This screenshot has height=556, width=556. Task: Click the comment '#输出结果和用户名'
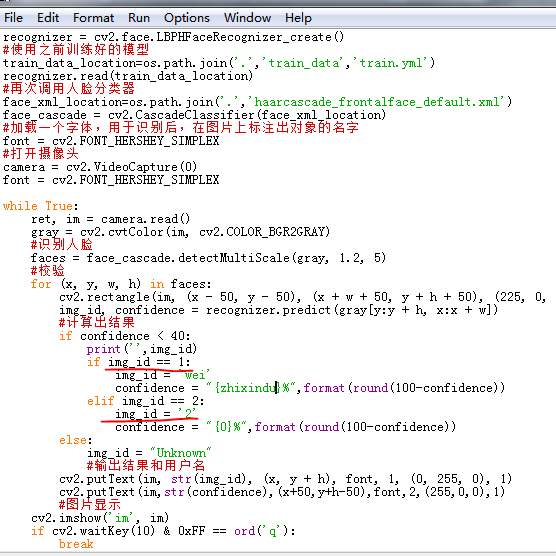[146, 466]
